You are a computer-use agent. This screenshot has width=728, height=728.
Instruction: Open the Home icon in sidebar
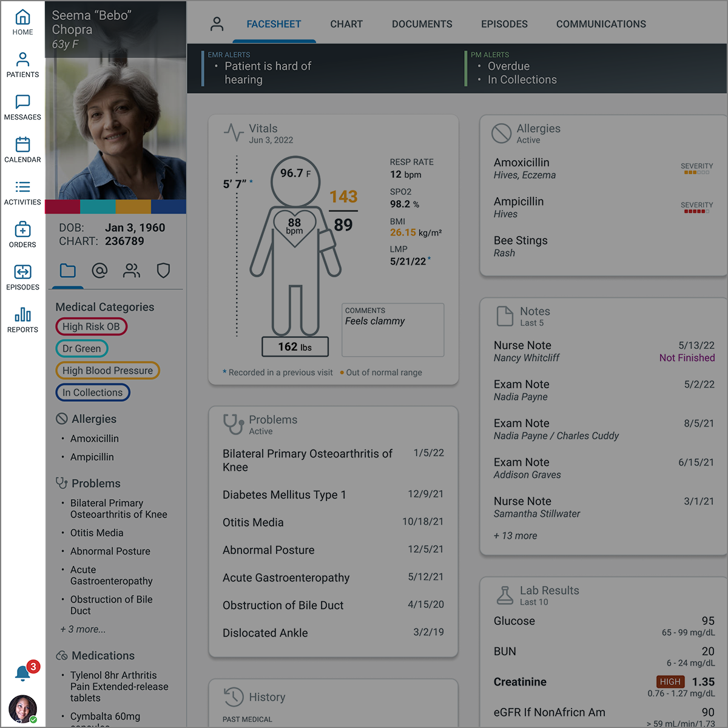pos(22,22)
